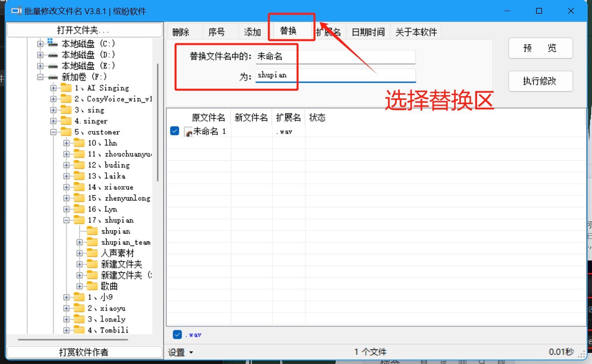Click the 1、AI Singing folder icon
This screenshot has width=592, height=364.
66,88
